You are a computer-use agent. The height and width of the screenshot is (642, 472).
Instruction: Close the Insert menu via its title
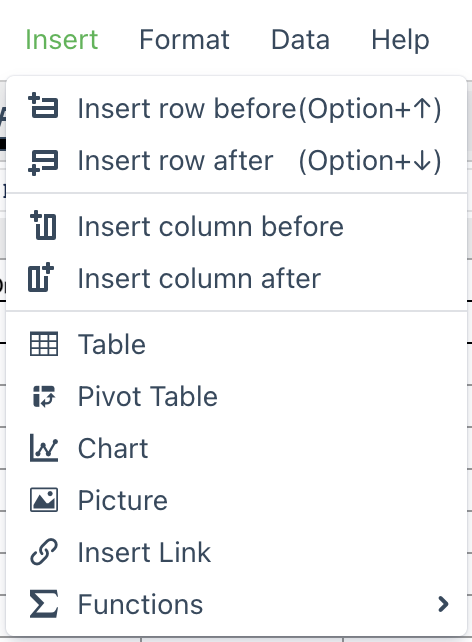(62, 40)
